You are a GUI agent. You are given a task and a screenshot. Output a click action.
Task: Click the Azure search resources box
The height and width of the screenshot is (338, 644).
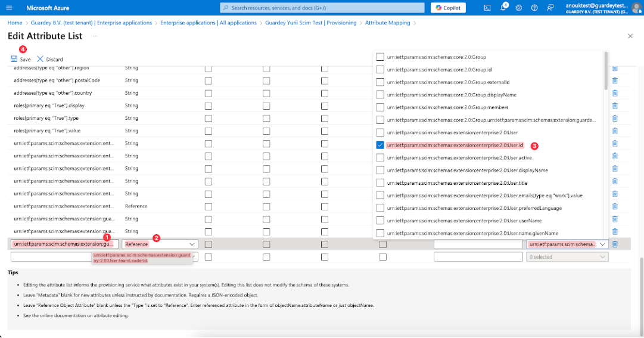[322, 8]
